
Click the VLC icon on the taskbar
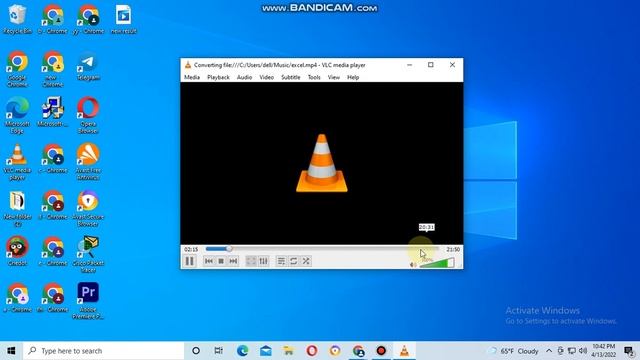pos(404,351)
